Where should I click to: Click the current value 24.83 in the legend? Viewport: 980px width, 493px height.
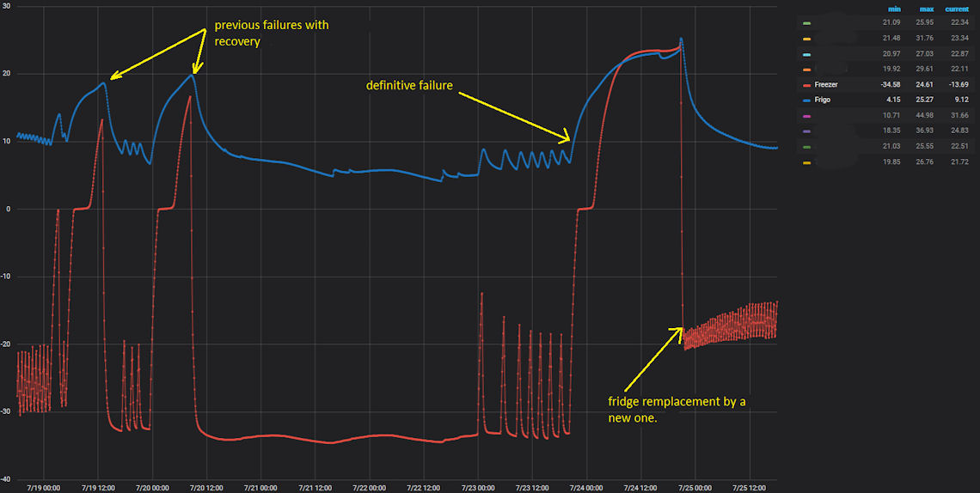[x=960, y=131]
